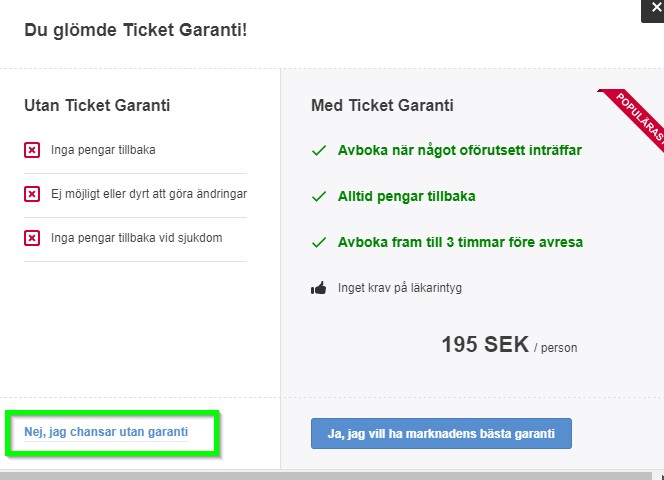Click the green checkmark beside Avboka när något oförutsett
The width and height of the screenshot is (664, 480).
click(x=319, y=150)
